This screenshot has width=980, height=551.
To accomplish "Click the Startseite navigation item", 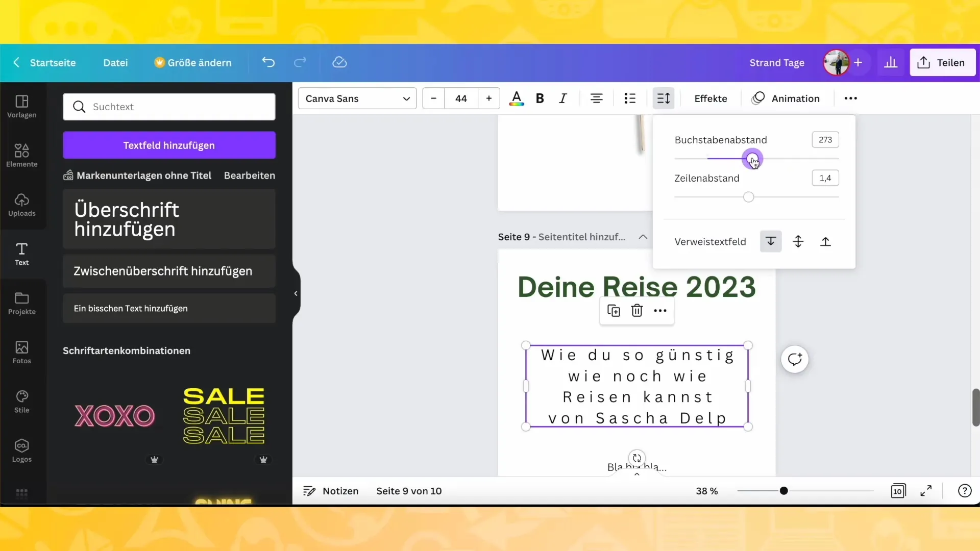I will click(53, 63).
